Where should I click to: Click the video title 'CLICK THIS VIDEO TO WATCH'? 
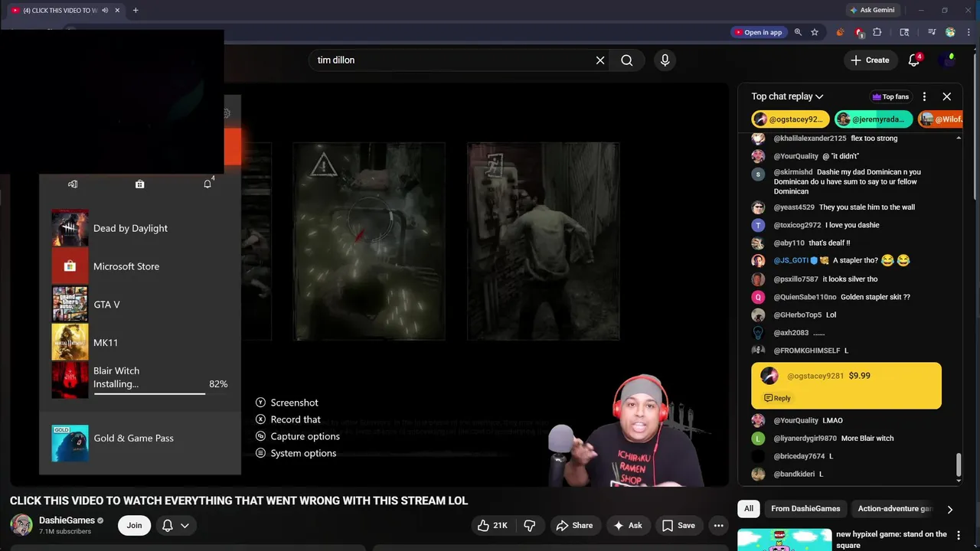pos(238,500)
